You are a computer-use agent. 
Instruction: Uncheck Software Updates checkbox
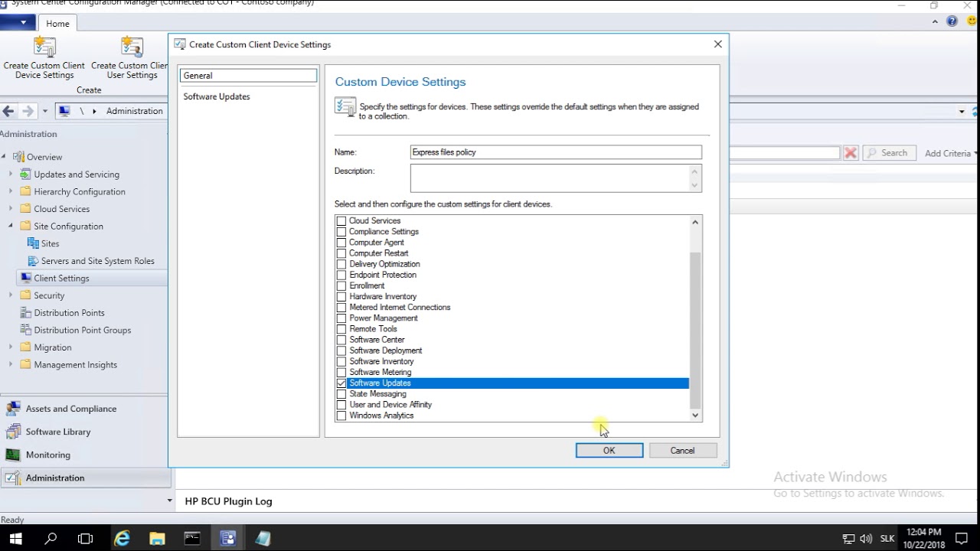[x=341, y=383]
